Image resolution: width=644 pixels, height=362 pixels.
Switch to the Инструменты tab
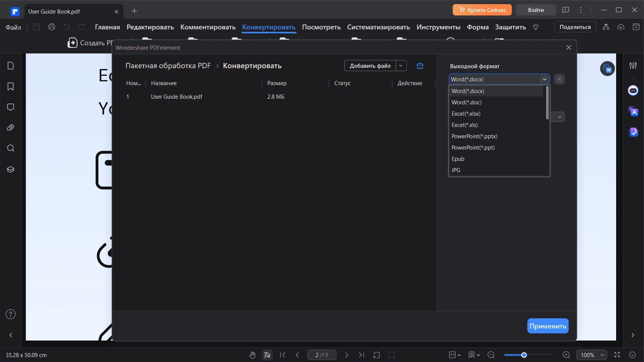tap(438, 27)
